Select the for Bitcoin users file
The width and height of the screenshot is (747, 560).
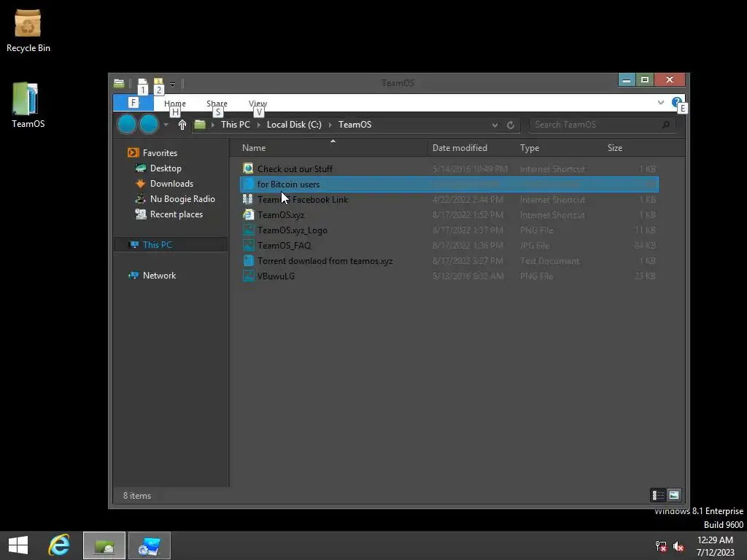[x=449, y=184]
